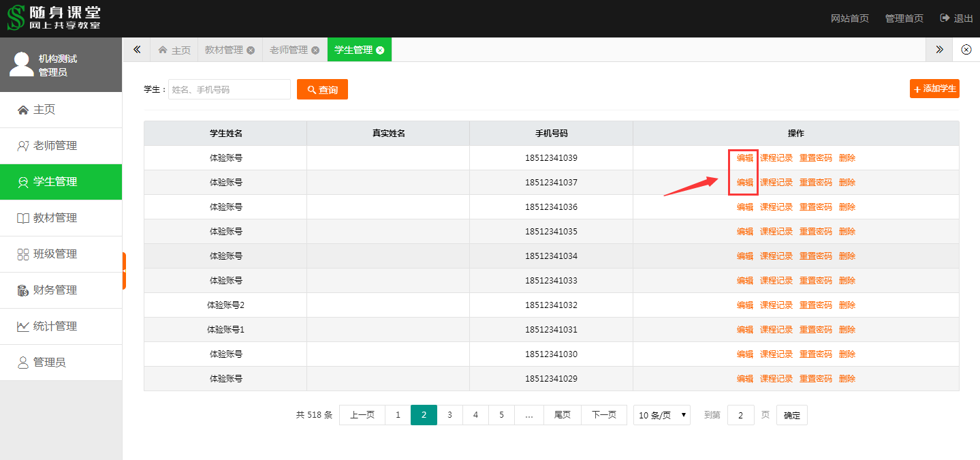Click 退出 to log out

click(957, 18)
